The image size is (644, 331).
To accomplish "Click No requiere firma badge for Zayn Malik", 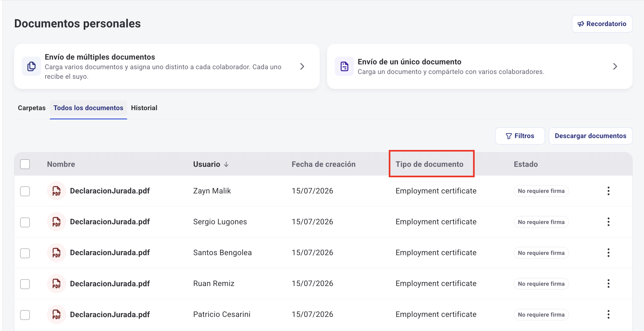I will 541,191.
